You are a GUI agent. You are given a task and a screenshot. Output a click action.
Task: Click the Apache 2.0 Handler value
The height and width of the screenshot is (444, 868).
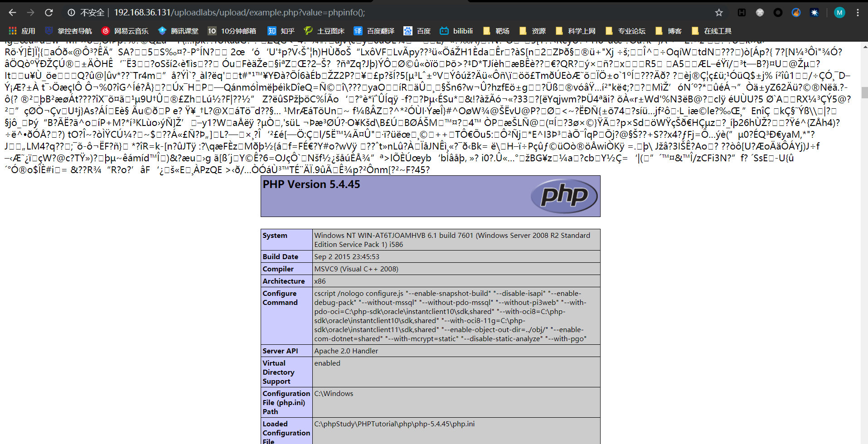point(346,351)
